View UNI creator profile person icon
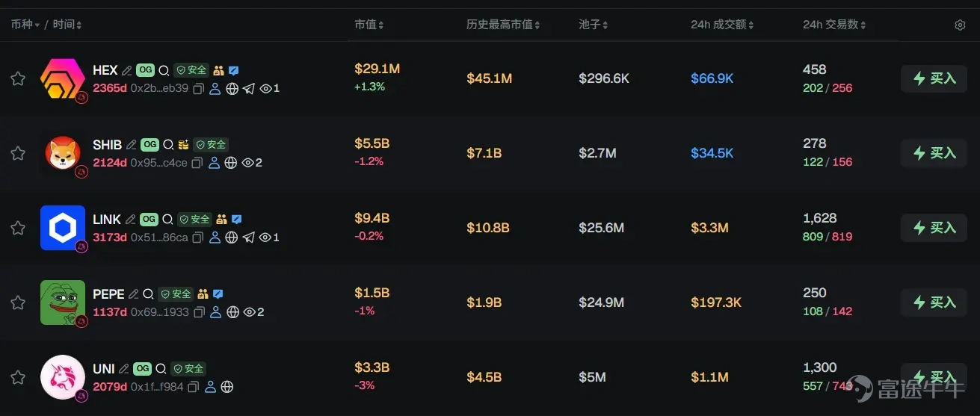980x416 pixels. point(210,387)
